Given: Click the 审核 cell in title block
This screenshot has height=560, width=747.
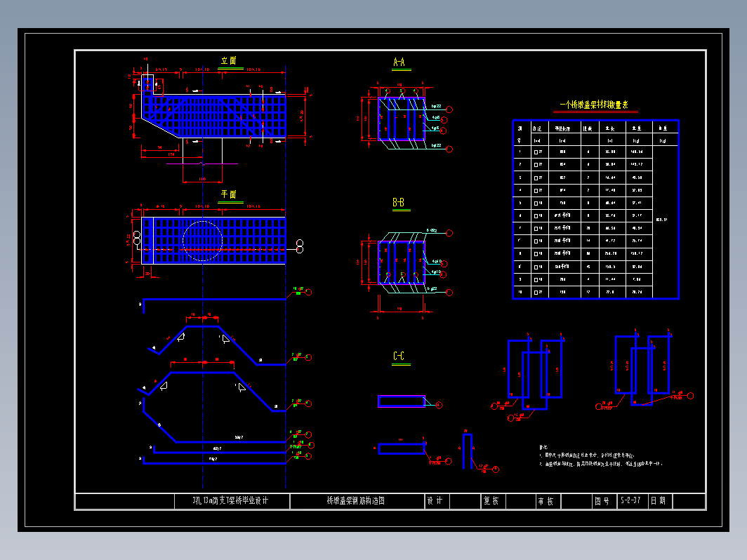Looking at the screenshot, I should 546,501.
